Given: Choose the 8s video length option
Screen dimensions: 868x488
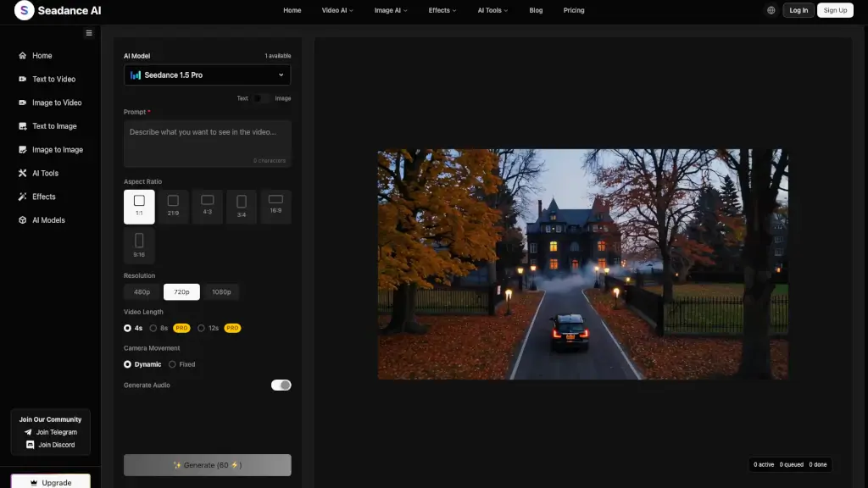Looking at the screenshot, I should tap(159, 328).
